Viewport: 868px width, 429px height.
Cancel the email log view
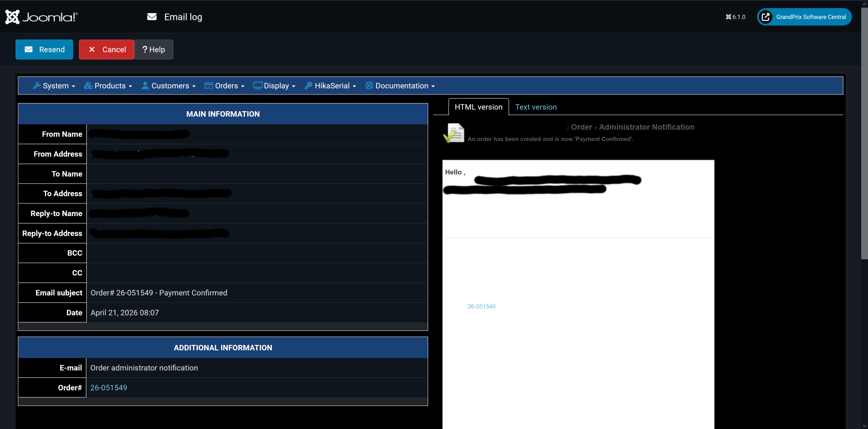pyautogui.click(x=107, y=50)
